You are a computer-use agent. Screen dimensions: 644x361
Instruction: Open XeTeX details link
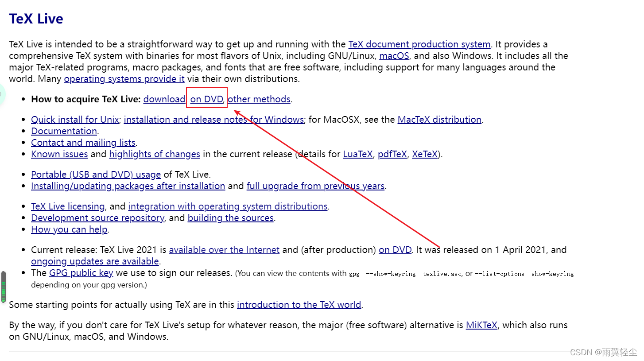pos(425,154)
